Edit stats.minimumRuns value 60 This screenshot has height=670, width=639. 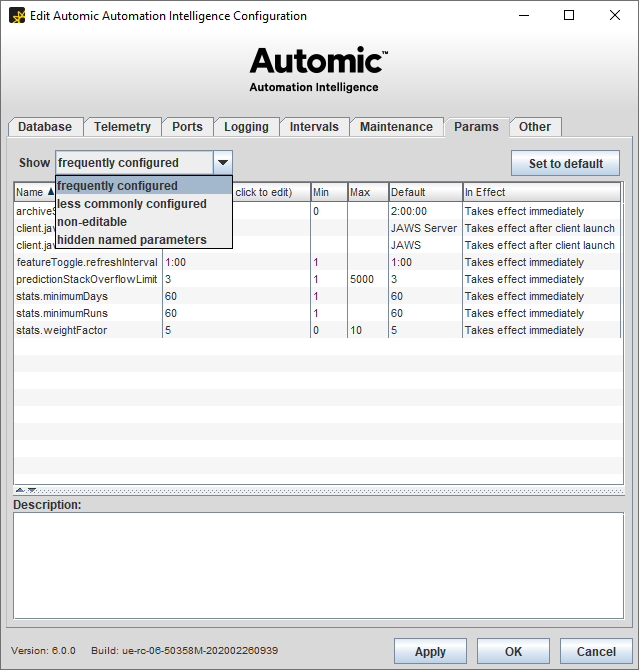236,313
